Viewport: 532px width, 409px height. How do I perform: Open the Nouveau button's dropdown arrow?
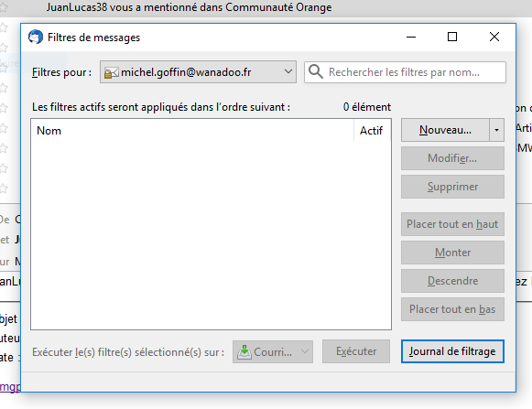tap(496, 130)
